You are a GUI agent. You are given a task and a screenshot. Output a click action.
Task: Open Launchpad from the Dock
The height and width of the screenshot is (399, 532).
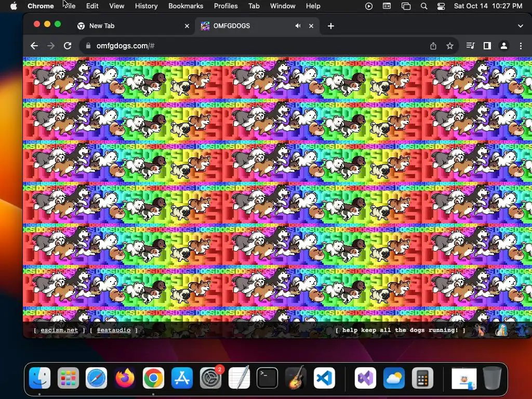pyautogui.click(x=68, y=378)
